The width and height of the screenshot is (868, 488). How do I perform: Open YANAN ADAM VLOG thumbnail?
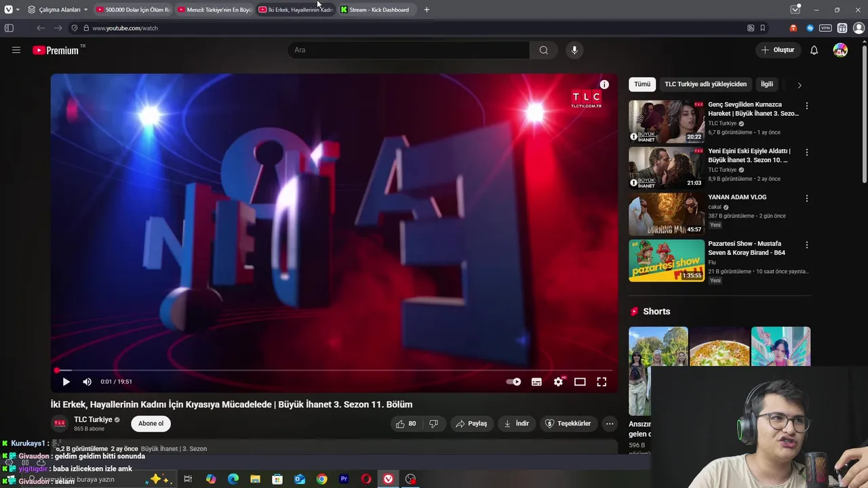(x=667, y=214)
